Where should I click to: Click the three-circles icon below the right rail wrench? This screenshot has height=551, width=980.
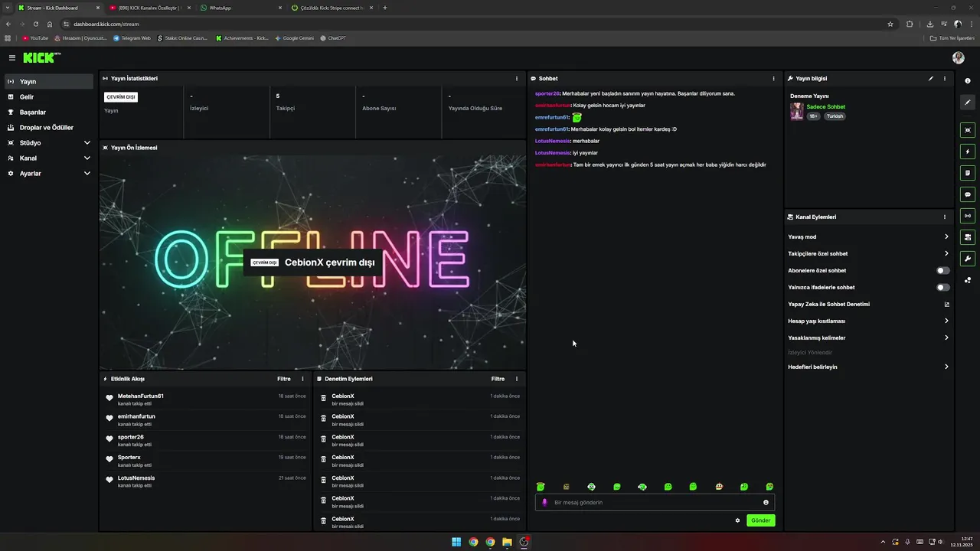(x=968, y=280)
